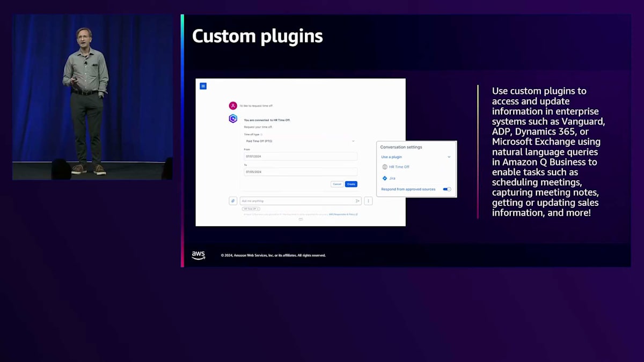This screenshot has height=362, width=644.
Task: Click the Amazon Q hexagon logo icon
Action: (x=233, y=119)
